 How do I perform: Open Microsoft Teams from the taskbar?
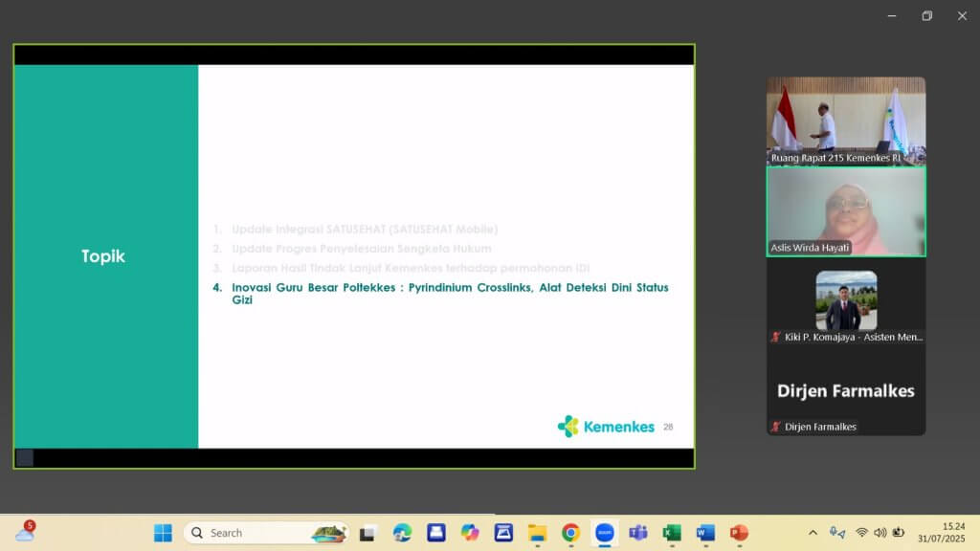(638, 533)
